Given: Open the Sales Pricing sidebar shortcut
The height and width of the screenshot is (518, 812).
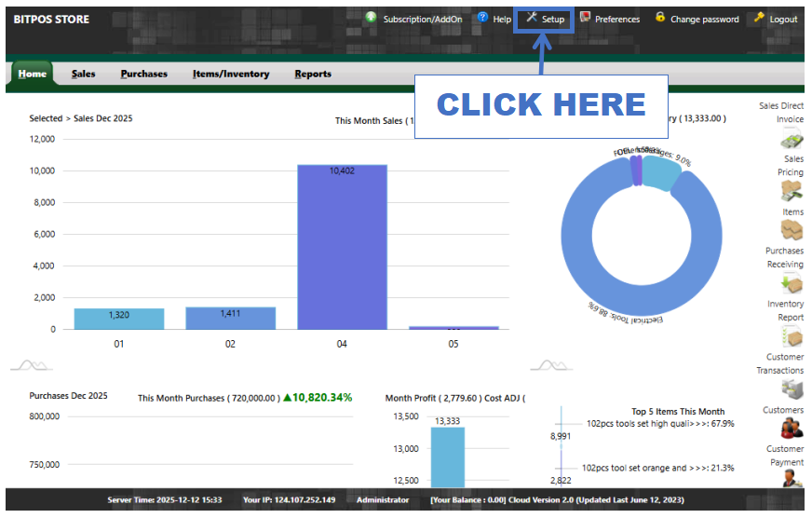Looking at the screenshot, I should (x=792, y=190).
